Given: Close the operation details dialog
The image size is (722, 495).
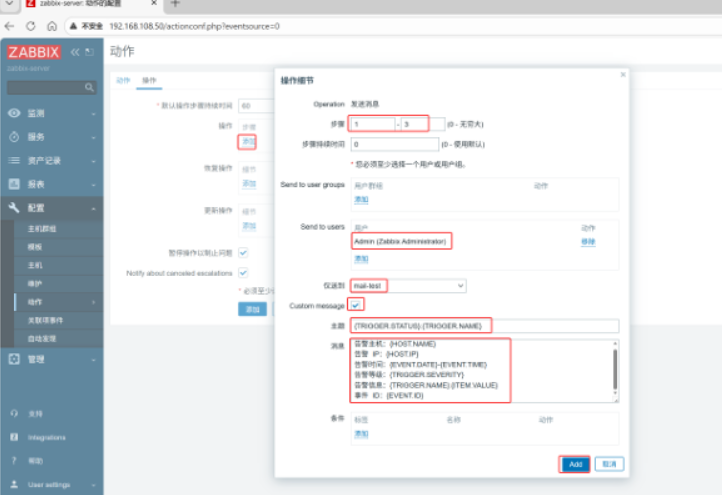Looking at the screenshot, I should click(x=623, y=75).
